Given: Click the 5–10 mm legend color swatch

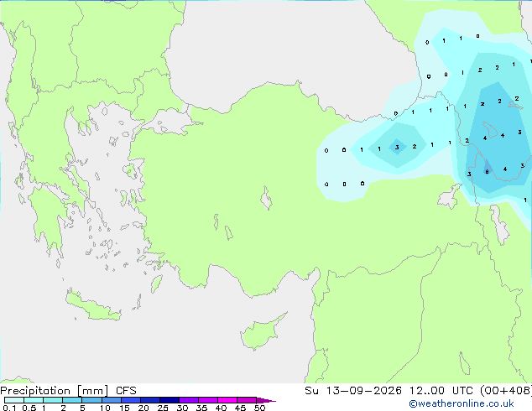Looking at the screenshot, I should pos(91,400).
